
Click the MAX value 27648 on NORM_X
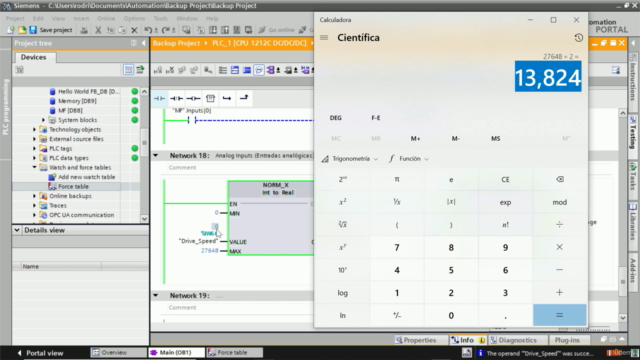209,251
